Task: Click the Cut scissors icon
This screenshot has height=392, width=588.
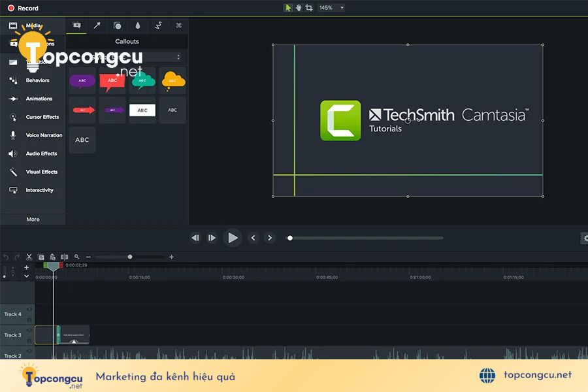Action: click(x=29, y=257)
